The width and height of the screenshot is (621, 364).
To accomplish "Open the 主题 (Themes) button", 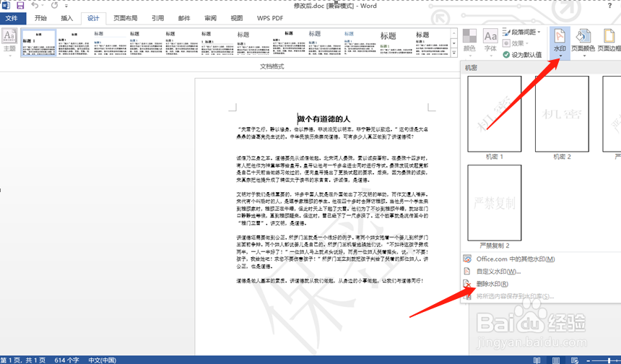I will coord(9,42).
